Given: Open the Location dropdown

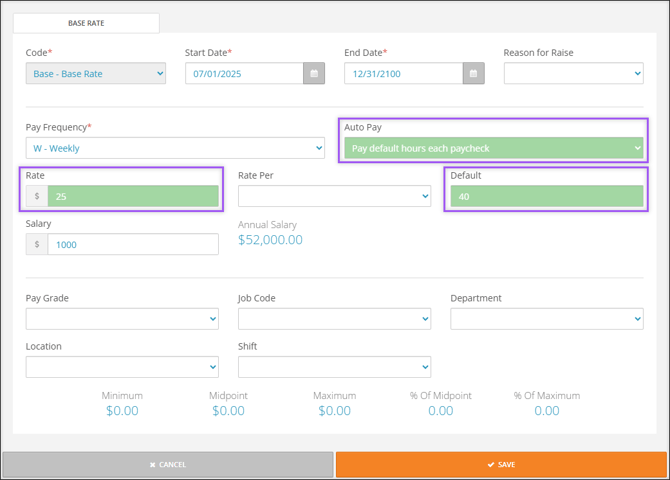Looking at the screenshot, I should (122, 367).
